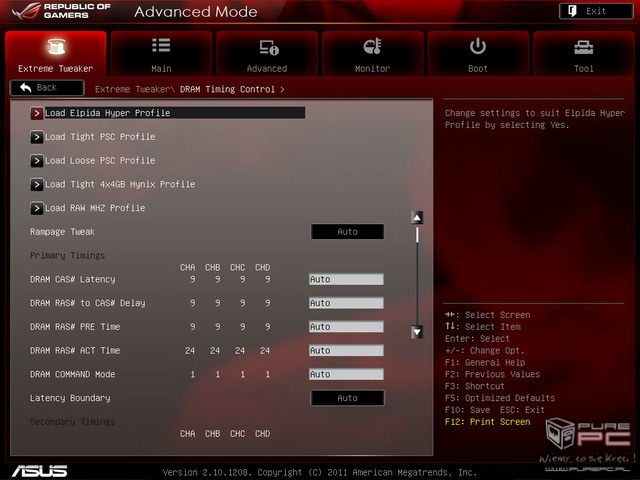
Task: Click the DRAM COMMAND Mode field
Action: [346, 374]
